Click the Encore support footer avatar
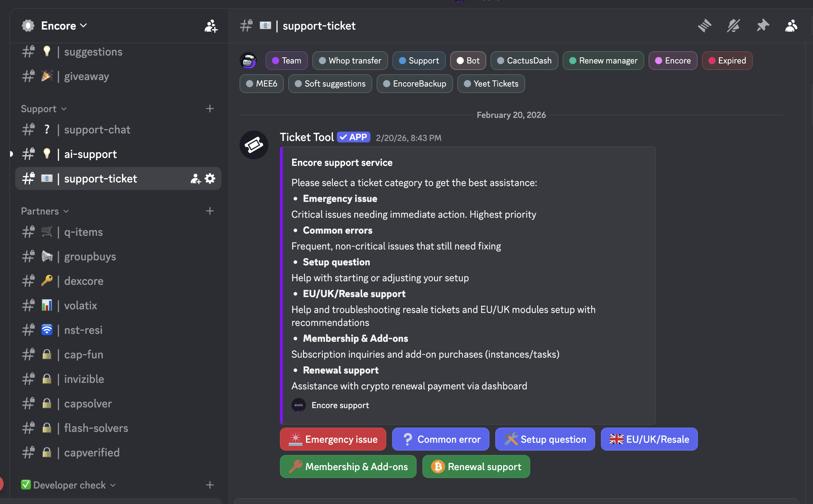813x504 pixels. (298, 405)
